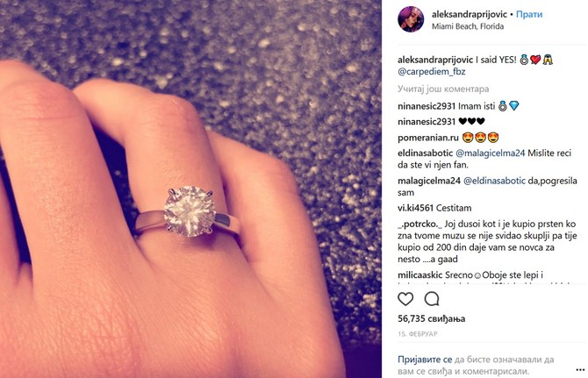Screen dimensions: 588x378
Task: Open _.potrcko._ commenter profile
Action: 420,224
